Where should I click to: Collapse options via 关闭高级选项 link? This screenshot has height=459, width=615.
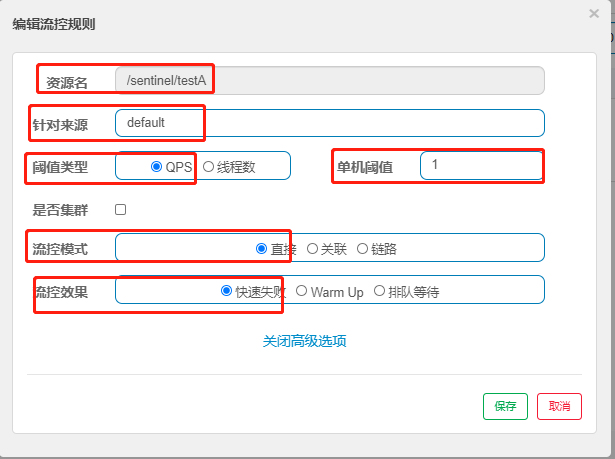point(304,341)
